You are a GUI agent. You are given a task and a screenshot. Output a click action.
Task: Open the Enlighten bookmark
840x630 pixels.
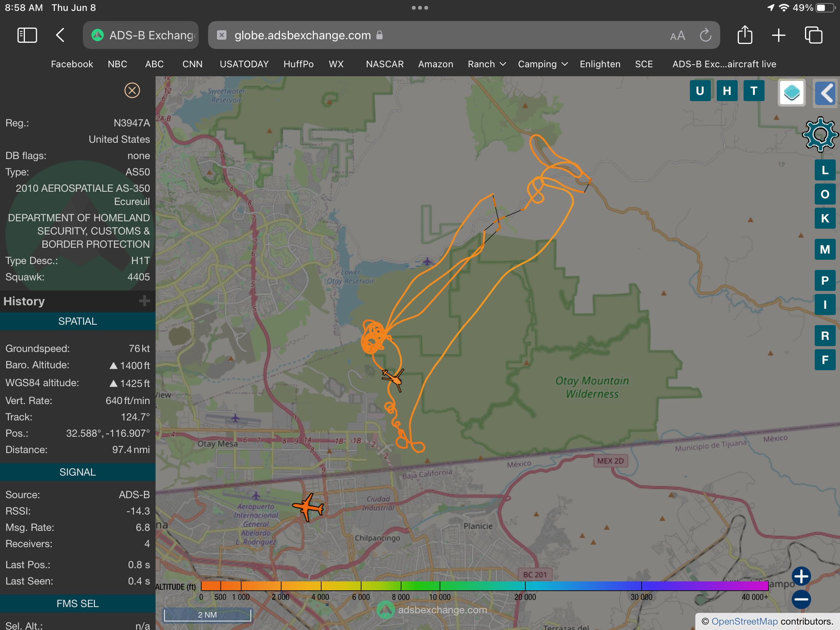[x=600, y=64]
